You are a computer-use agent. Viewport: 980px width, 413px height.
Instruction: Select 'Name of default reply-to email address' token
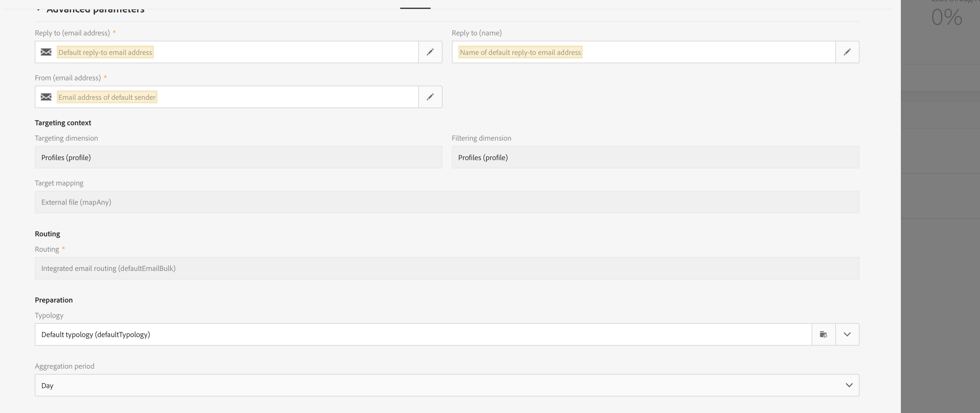point(520,53)
